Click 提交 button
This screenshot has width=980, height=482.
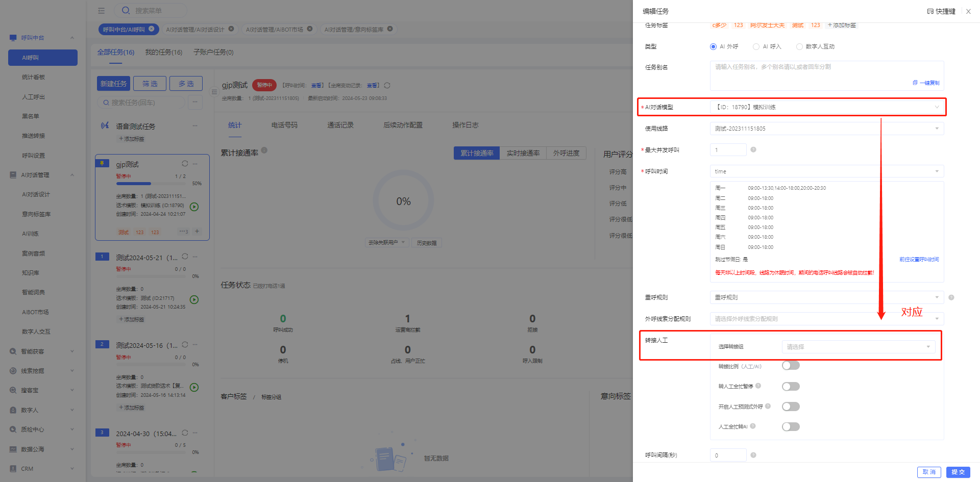[x=958, y=472]
